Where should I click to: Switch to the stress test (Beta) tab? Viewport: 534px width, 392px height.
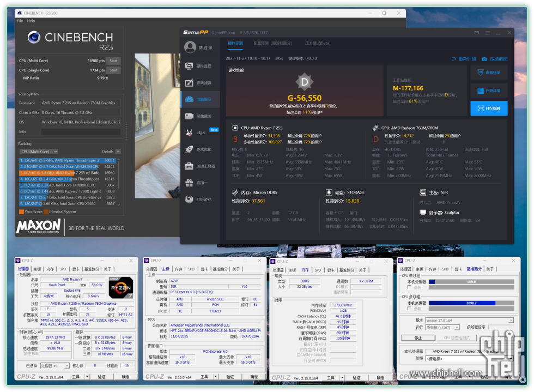pos(318,43)
